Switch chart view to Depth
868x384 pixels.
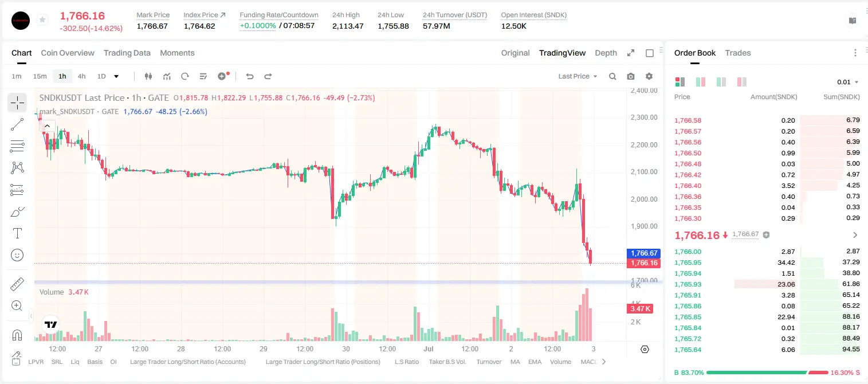click(x=606, y=53)
